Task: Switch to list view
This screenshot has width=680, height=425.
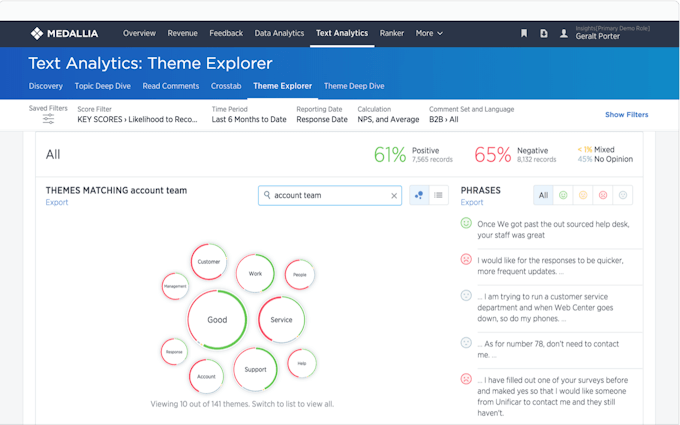Action: click(438, 195)
